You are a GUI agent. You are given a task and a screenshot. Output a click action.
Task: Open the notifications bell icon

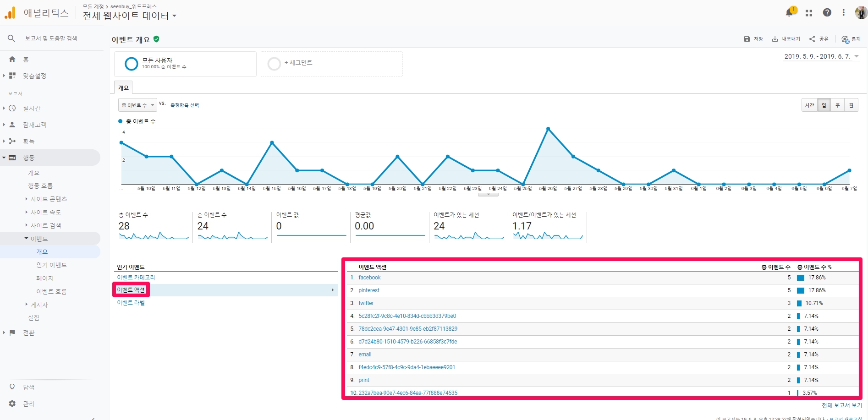tap(789, 13)
